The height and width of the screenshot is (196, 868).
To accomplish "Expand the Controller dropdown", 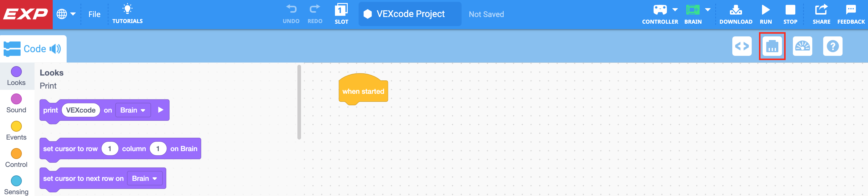I will [675, 10].
